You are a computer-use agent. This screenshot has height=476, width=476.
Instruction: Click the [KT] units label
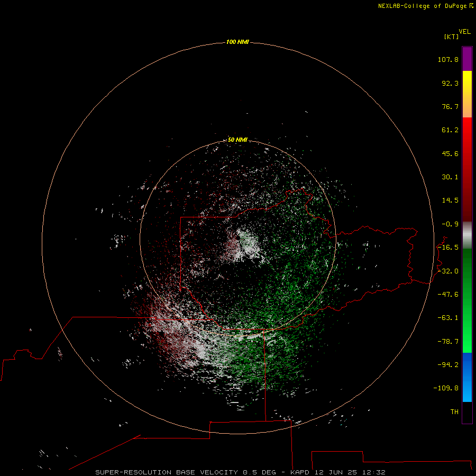452,36
